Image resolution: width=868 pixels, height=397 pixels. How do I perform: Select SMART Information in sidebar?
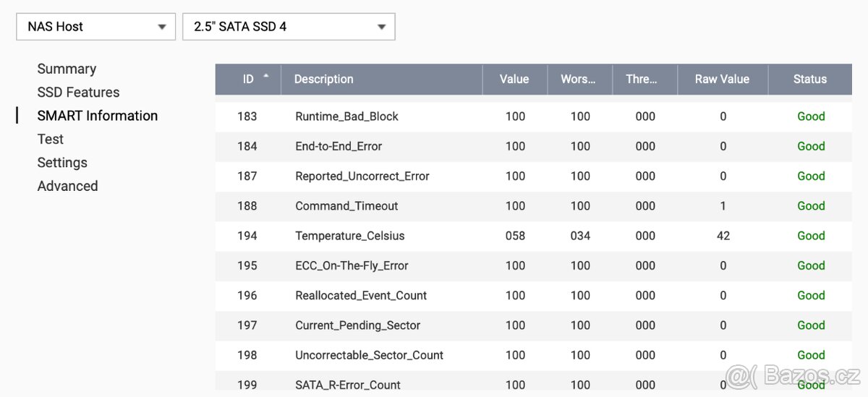pyautogui.click(x=97, y=116)
